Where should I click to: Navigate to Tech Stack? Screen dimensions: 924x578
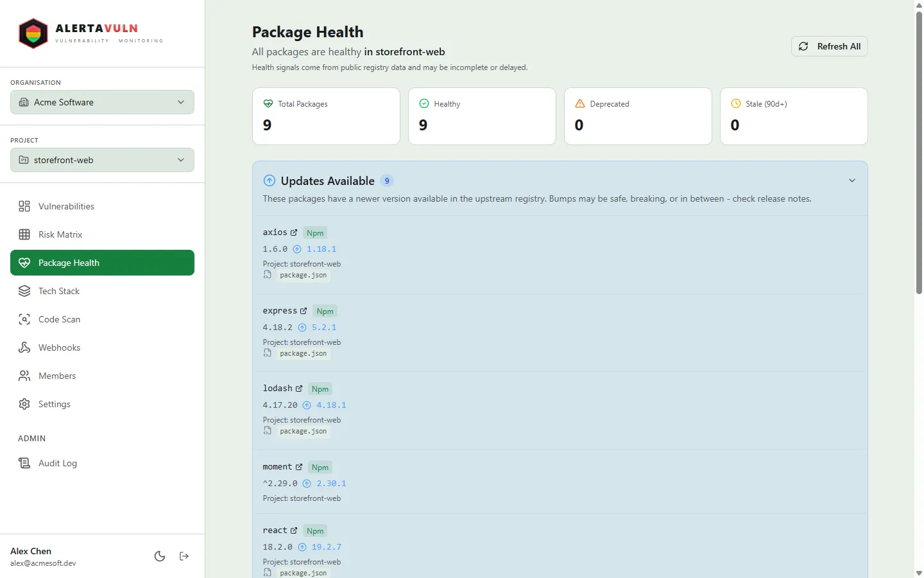point(102,291)
